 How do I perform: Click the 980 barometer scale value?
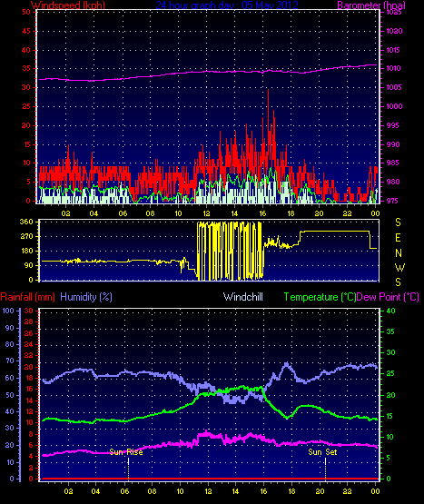click(393, 182)
